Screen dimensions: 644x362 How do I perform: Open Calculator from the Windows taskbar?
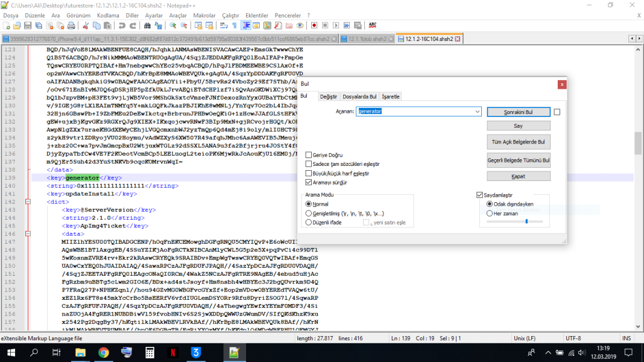pos(150,352)
